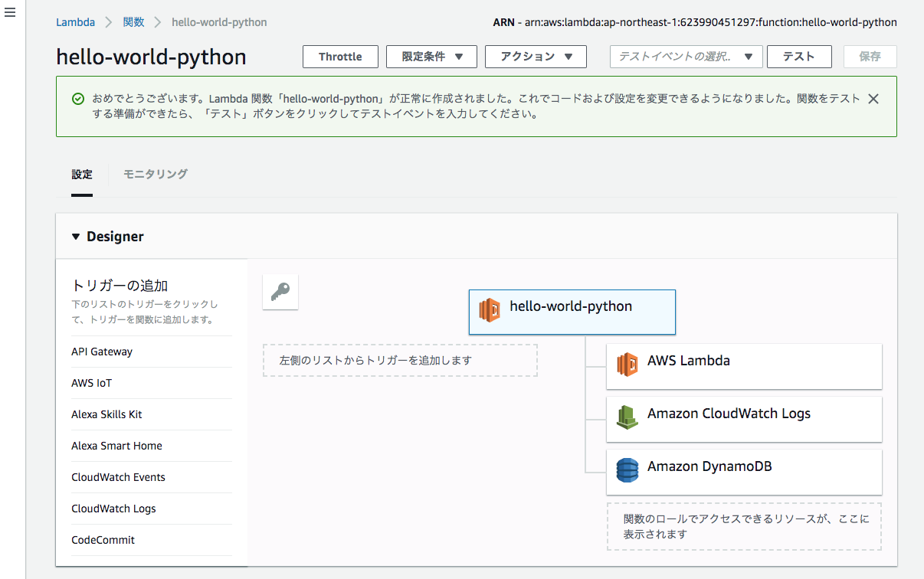
Task: Click the green success checkmark icon
Action: tap(77, 99)
